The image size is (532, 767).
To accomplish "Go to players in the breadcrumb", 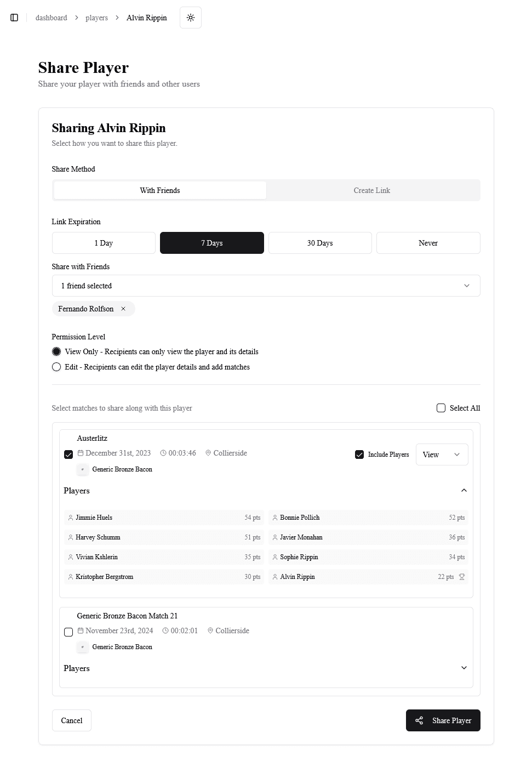I will 96,18.
